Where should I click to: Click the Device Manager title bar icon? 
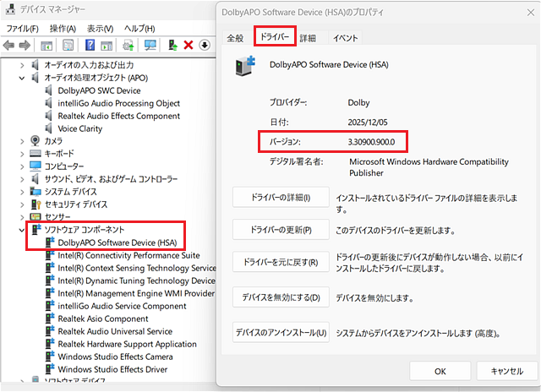point(10,9)
